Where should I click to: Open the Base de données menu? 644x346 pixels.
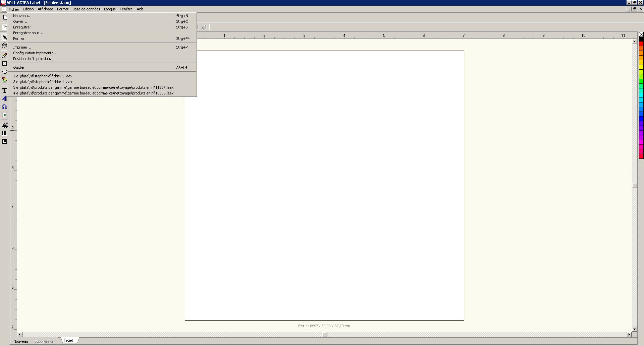click(86, 9)
